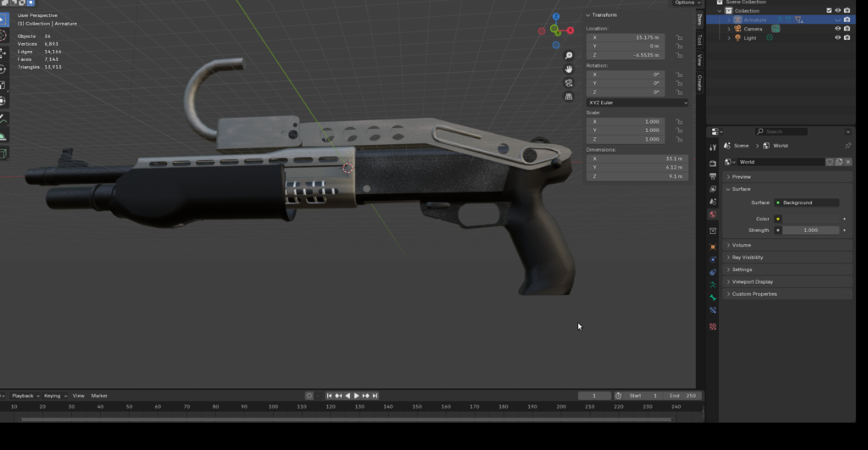The image size is (868, 450).
Task: Unlink the World datablock
Action: pos(848,162)
